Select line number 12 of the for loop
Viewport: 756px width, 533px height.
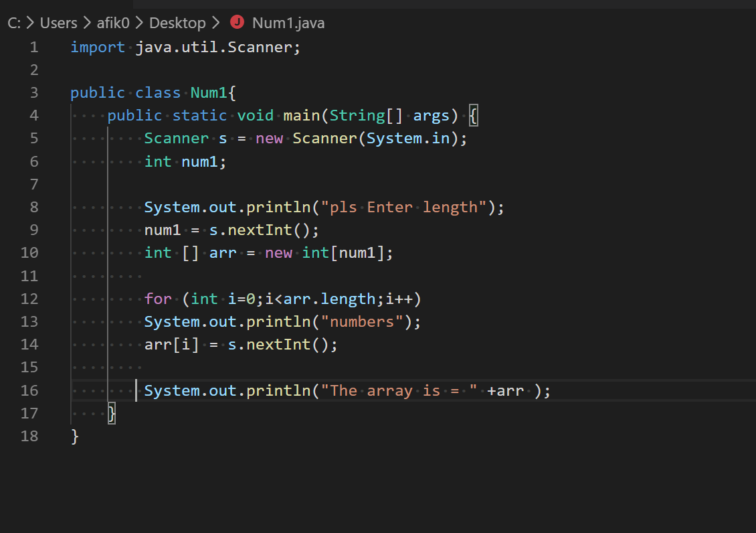29,299
